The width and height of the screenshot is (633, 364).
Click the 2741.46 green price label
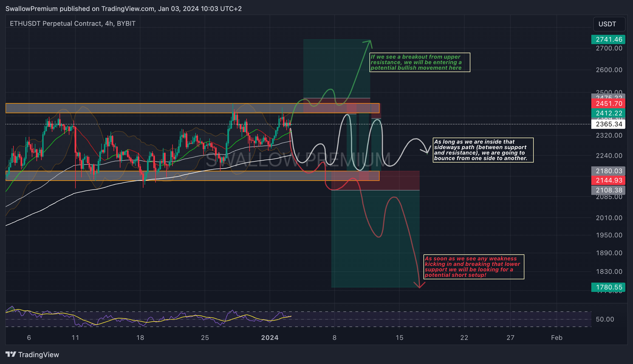tap(608, 39)
